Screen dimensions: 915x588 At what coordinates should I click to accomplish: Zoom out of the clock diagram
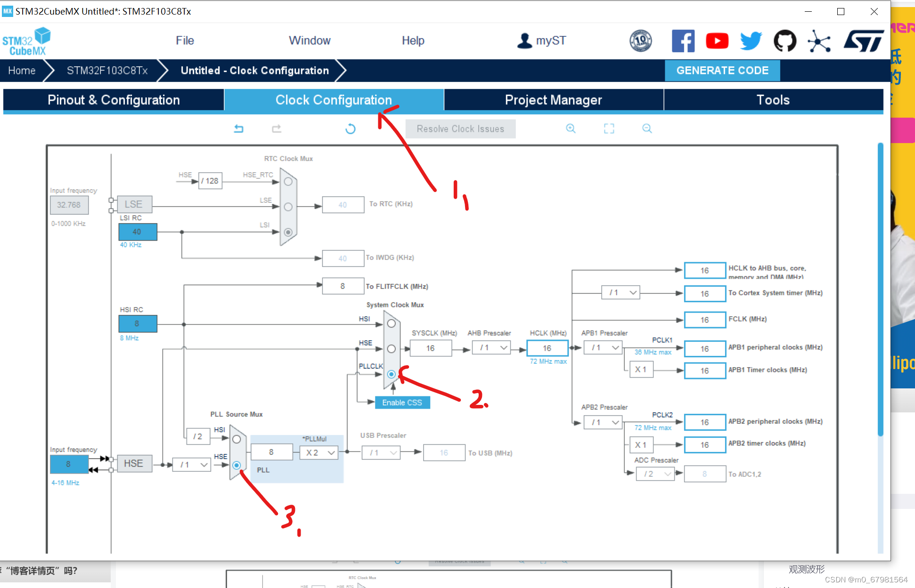(x=647, y=129)
